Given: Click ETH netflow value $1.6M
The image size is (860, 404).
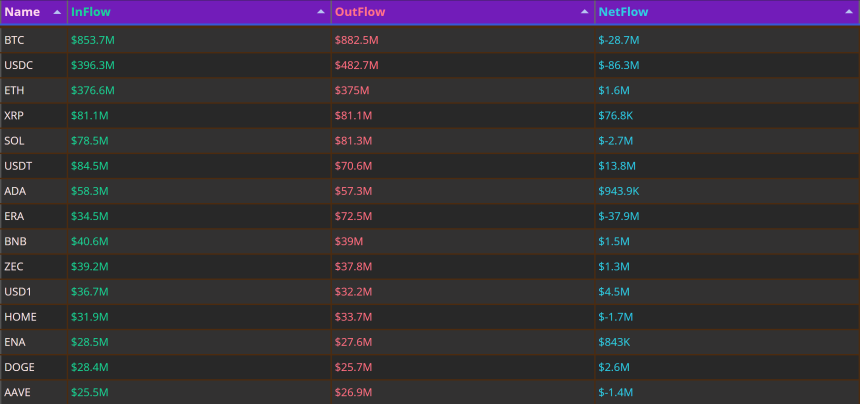Looking at the screenshot, I should pos(614,90).
